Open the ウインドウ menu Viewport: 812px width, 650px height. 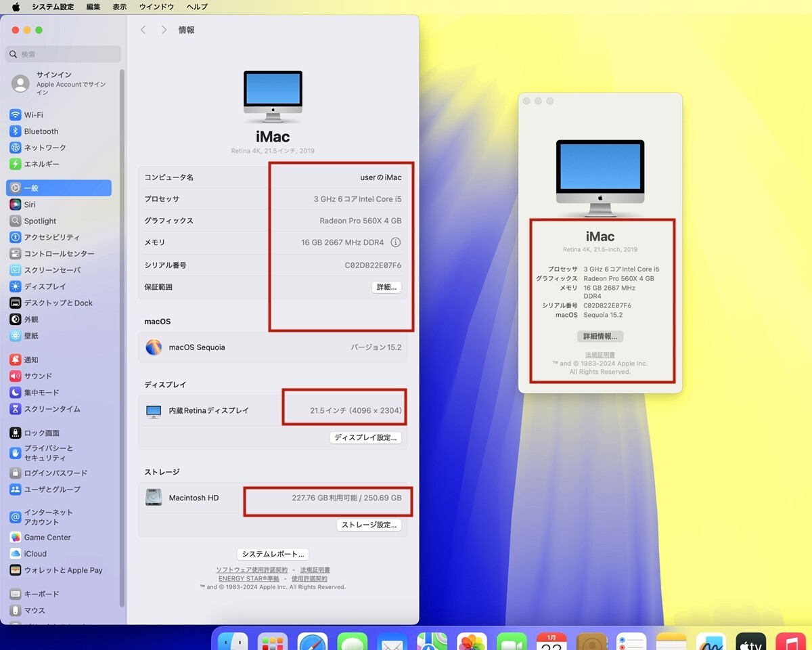pyautogui.click(x=156, y=7)
